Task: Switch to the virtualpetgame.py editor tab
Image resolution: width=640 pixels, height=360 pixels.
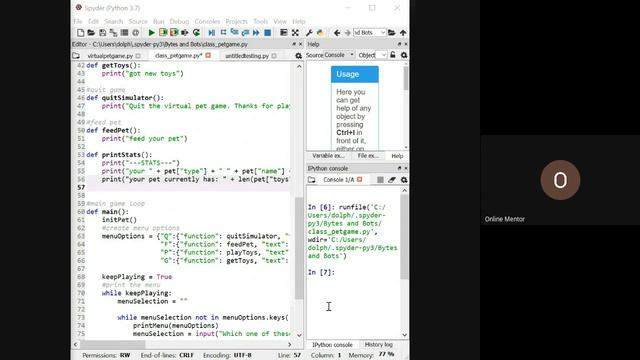Action: click(x=110, y=56)
